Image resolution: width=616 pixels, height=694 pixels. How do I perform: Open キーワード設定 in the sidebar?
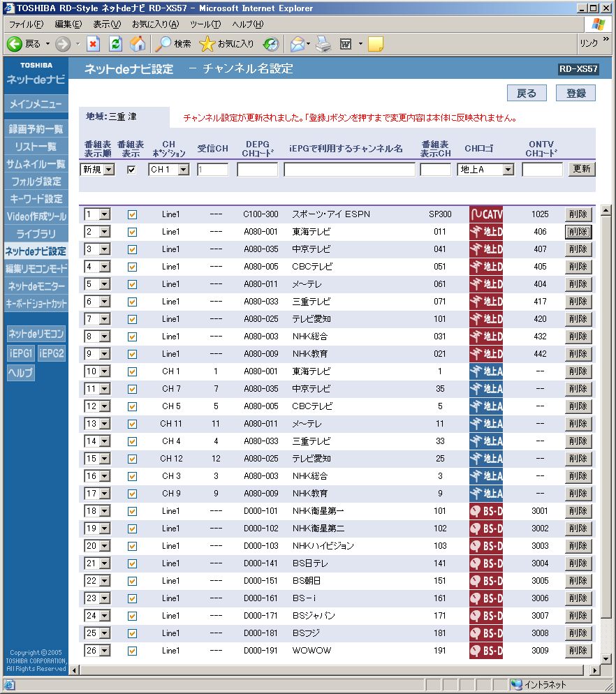(x=36, y=199)
